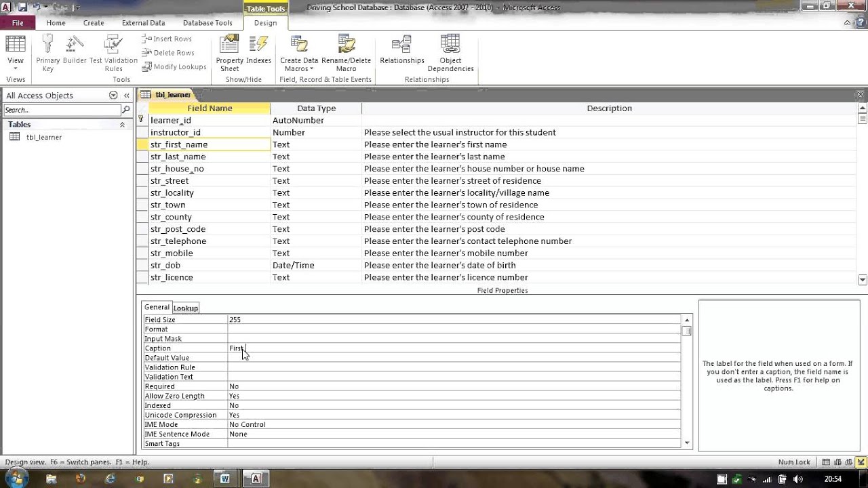Click Modify Lookups in Tools group
Screen dimensions: 868x488
pyautogui.click(x=174, y=67)
